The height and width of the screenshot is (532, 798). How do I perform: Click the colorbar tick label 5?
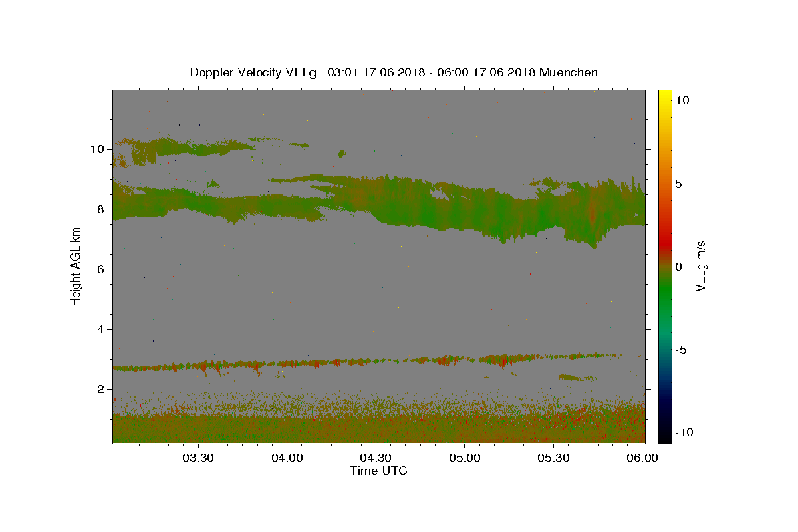tap(678, 184)
